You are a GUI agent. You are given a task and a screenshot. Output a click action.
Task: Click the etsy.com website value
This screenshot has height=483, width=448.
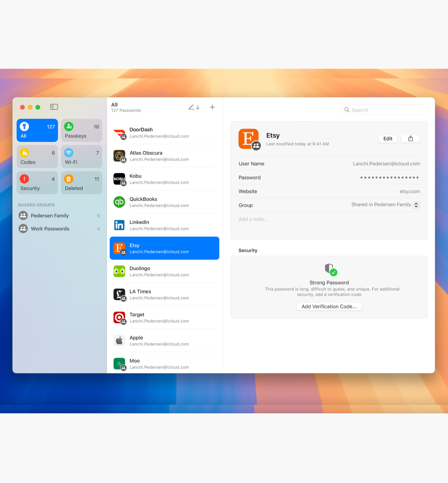(410, 191)
